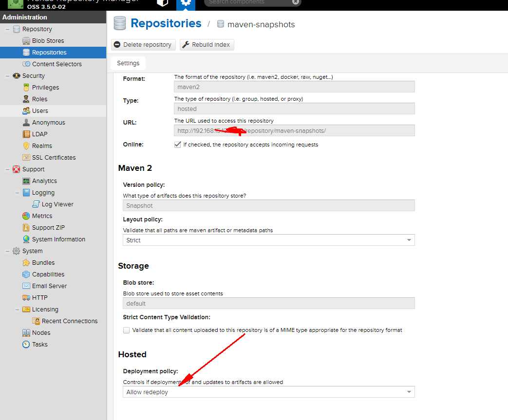Open Licensing item in sidebar

(x=45, y=309)
